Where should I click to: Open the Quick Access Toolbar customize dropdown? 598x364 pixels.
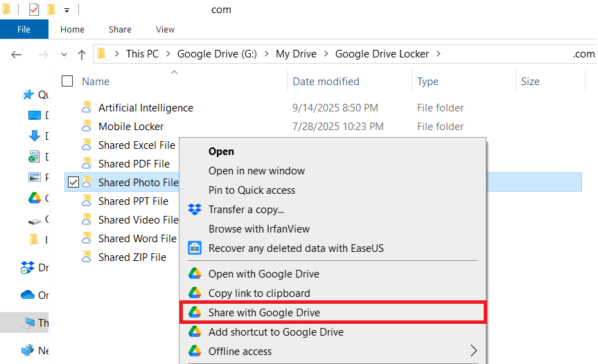(67, 10)
